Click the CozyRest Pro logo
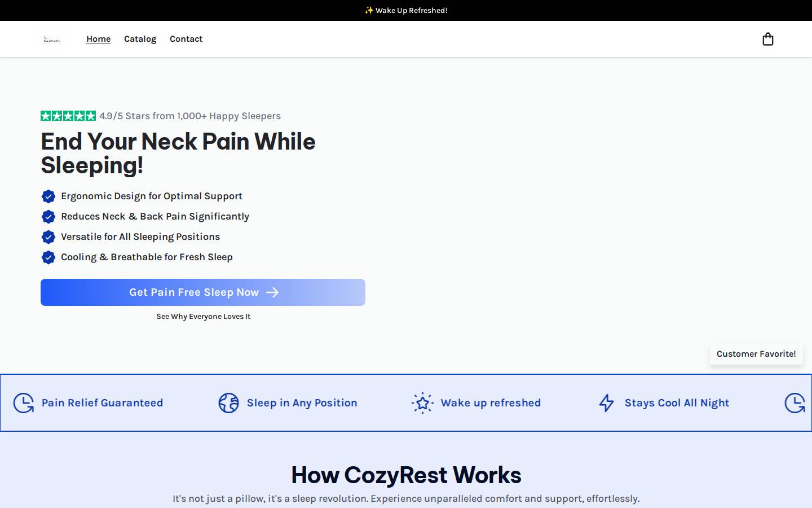The image size is (812, 508). point(52,39)
